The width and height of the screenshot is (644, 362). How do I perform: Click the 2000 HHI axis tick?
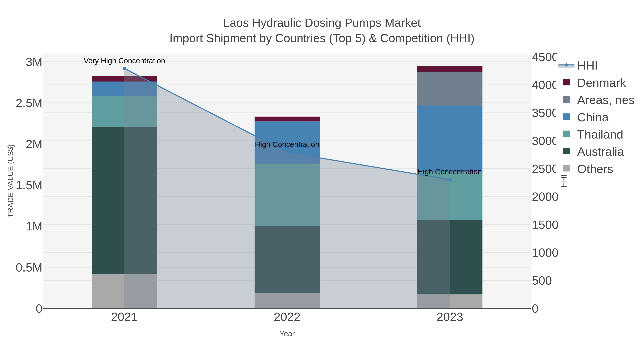[545, 197]
